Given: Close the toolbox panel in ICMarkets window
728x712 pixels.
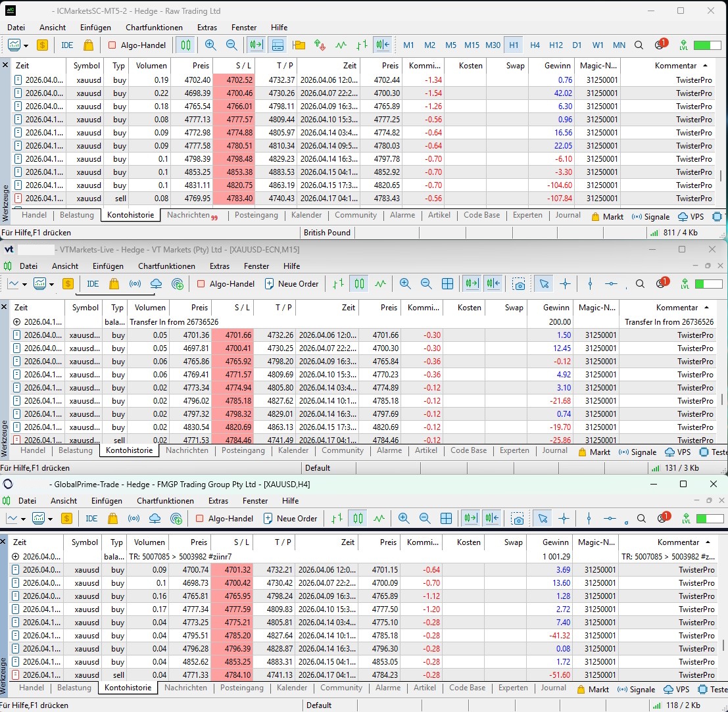Looking at the screenshot, I should pos(5,65).
